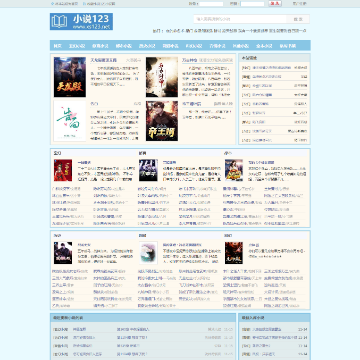Click the search button beside the search box
This screenshot has width=360, height=360.
(x=298, y=19)
